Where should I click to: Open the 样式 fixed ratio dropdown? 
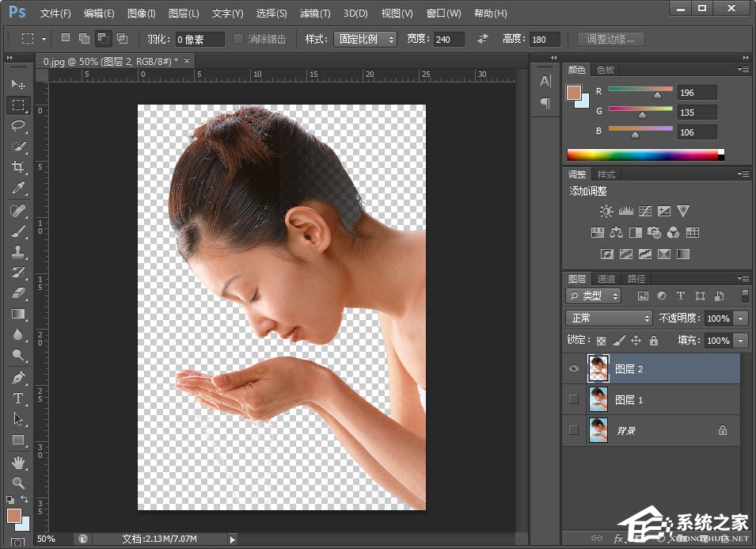click(365, 39)
